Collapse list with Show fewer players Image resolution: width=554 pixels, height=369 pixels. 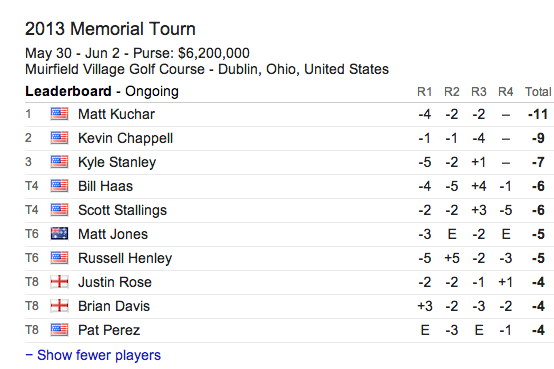click(93, 355)
